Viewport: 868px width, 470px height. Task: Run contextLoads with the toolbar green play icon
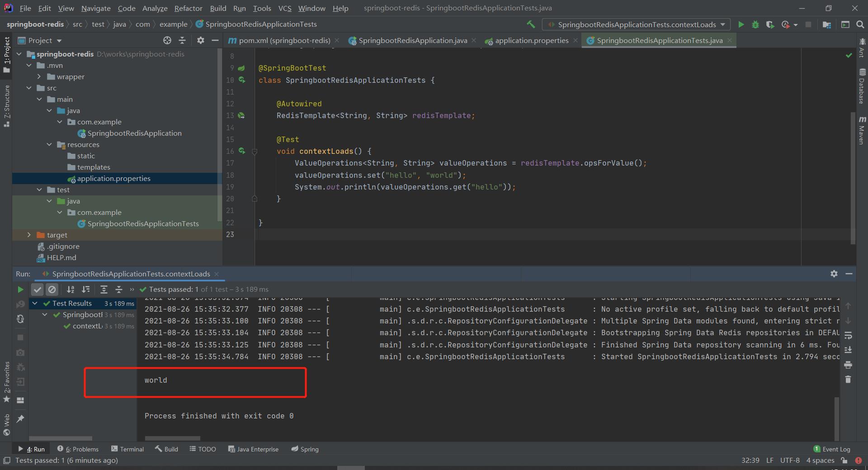741,24
